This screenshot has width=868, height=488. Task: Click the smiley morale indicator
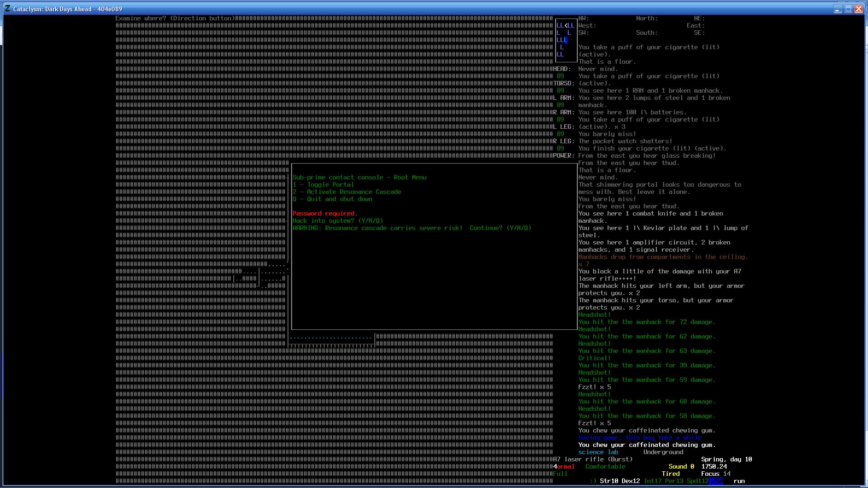[593, 481]
